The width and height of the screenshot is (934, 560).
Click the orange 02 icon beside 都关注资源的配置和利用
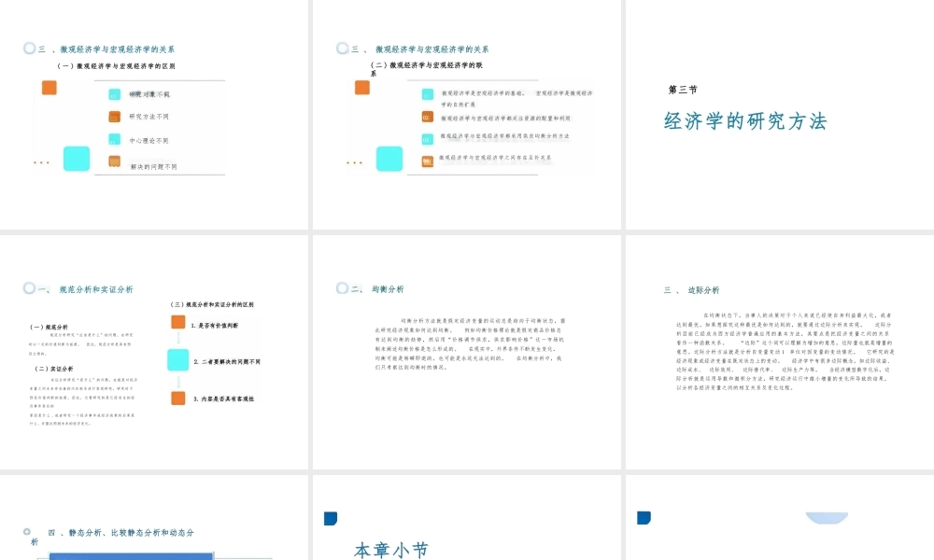[427, 118]
